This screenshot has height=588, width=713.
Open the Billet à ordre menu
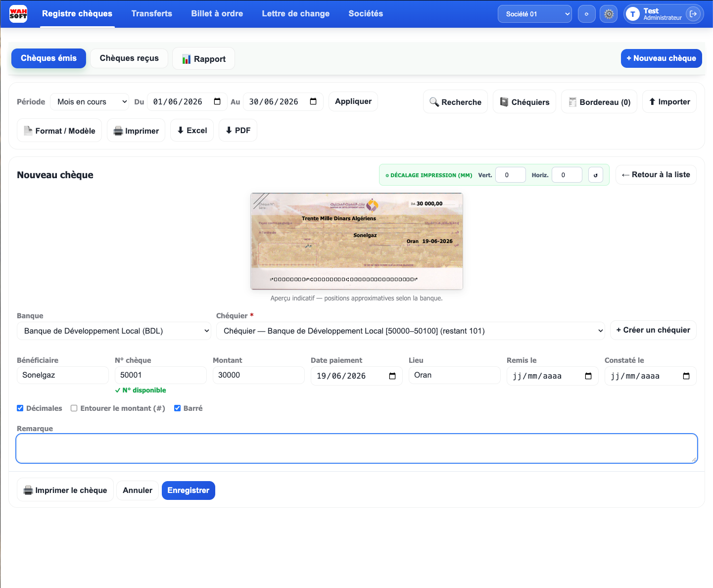(x=217, y=13)
